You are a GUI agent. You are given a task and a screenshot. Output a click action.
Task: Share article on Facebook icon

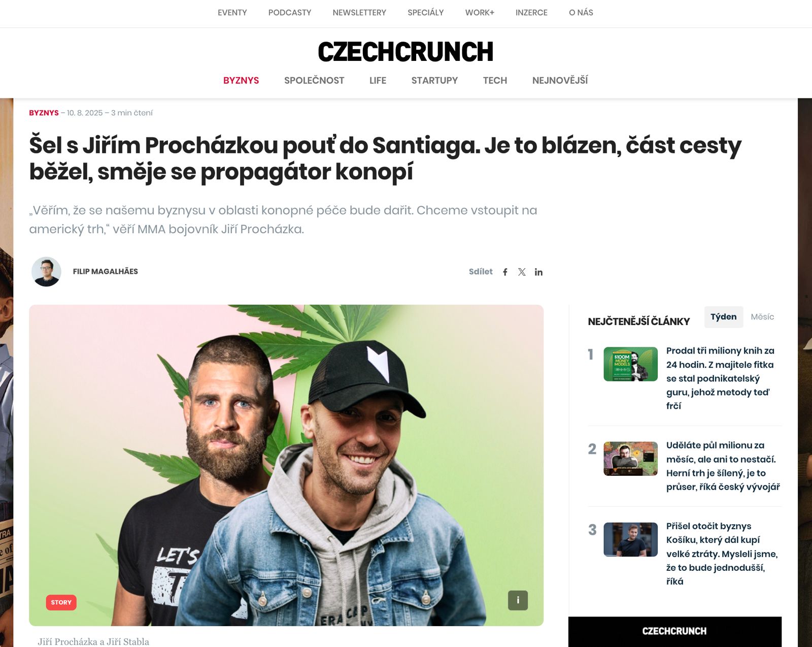pyautogui.click(x=505, y=272)
